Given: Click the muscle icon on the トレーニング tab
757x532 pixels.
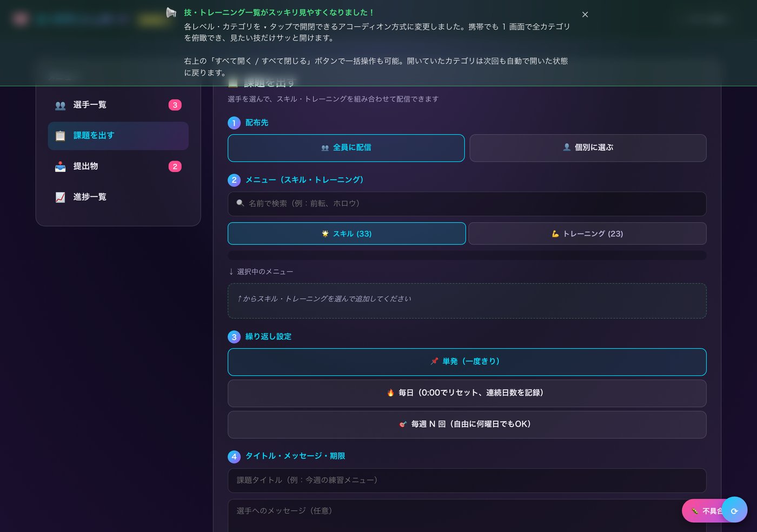Looking at the screenshot, I should click(x=555, y=234).
